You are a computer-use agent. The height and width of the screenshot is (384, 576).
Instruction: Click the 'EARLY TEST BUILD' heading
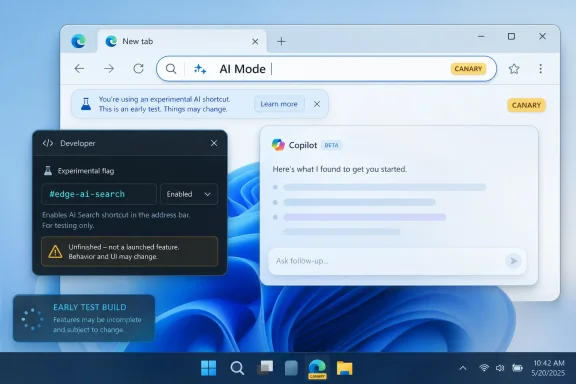click(x=90, y=307)
